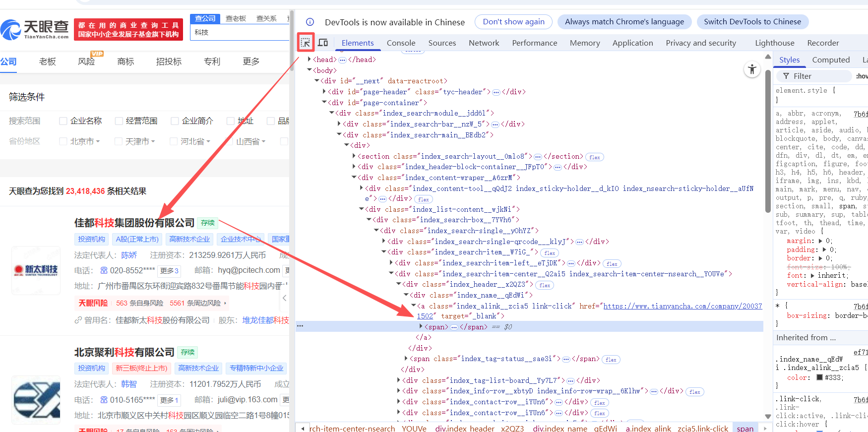Click the phone icon beside 010-5165****

[104, 400]
